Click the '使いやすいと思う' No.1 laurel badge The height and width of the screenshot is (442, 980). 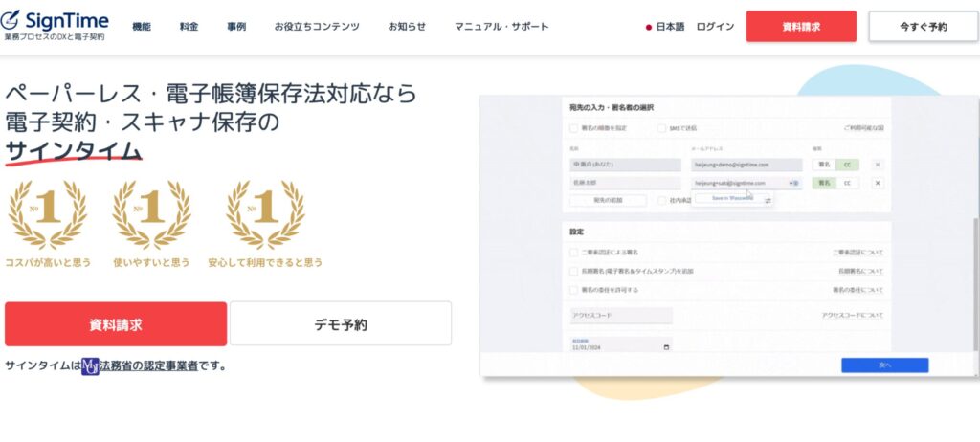(x=151, y=215)
